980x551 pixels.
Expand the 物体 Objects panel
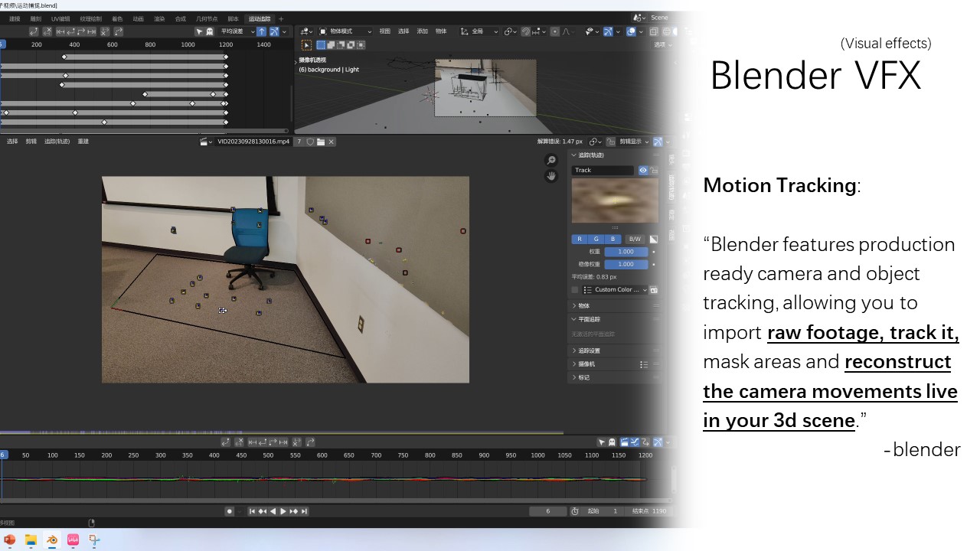616,305
